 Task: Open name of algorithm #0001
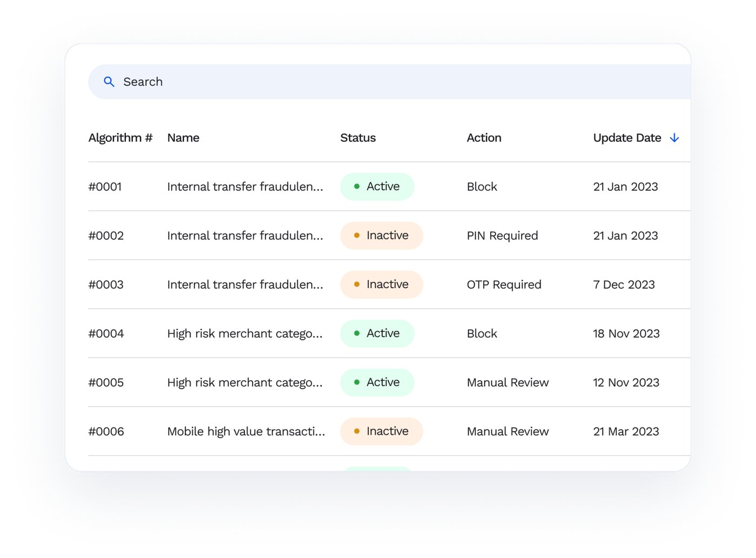245,187
